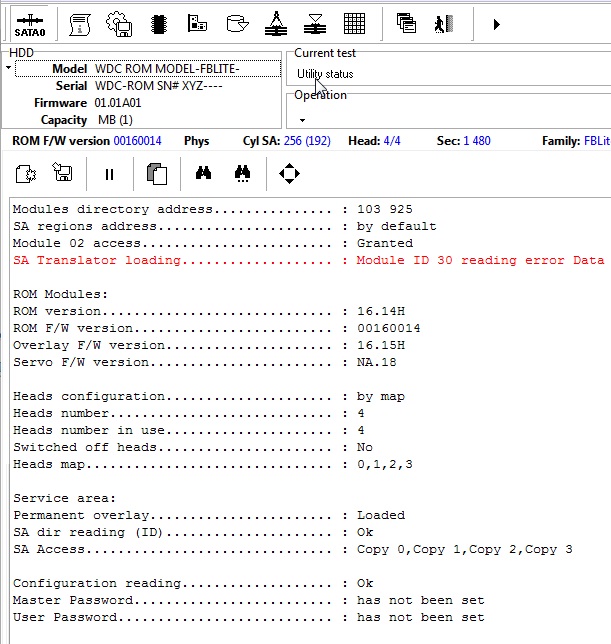Viewport: 611px width, 644px height.
Task: Click the Servo F/W version NA.18 line
Action: point(204,362)
